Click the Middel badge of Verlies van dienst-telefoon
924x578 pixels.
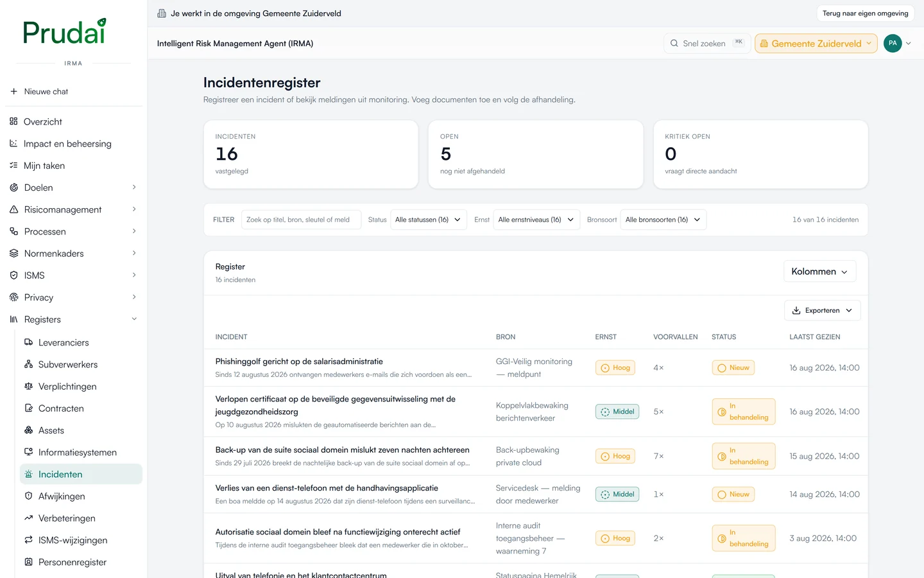click(617, 495)
